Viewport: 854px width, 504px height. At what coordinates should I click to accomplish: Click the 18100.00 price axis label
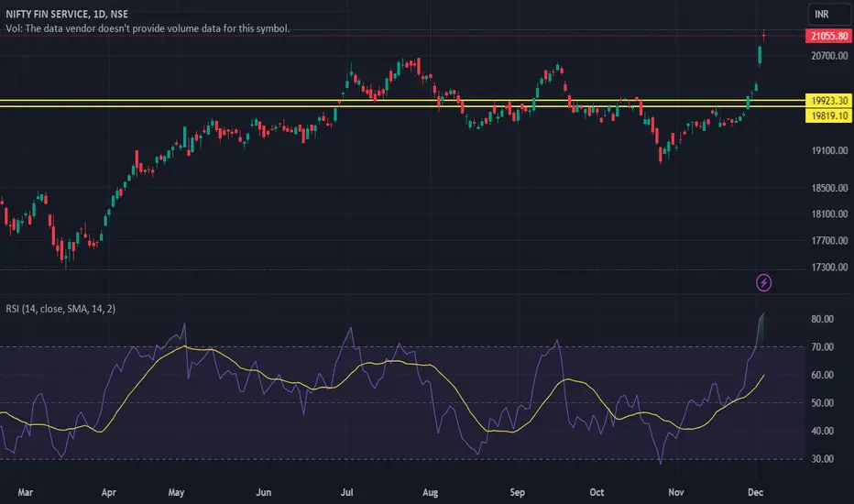pos(829,214)
